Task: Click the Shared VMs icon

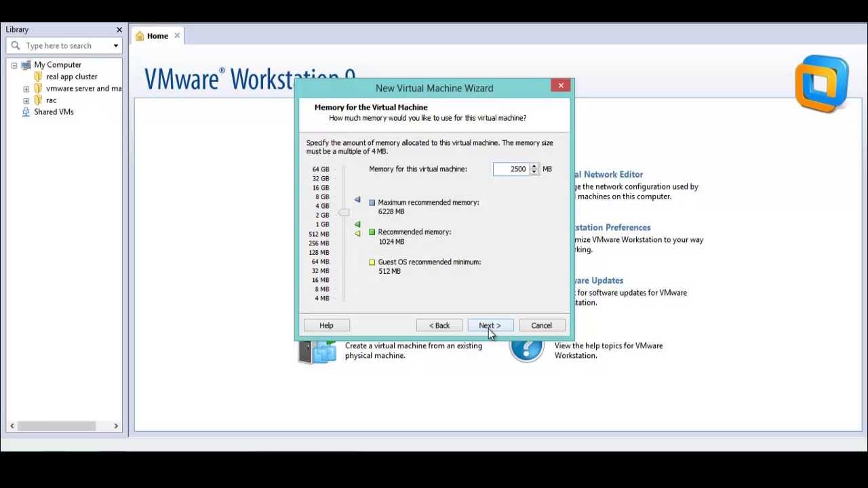Action: pyautogui.click(x=26, y=112)
